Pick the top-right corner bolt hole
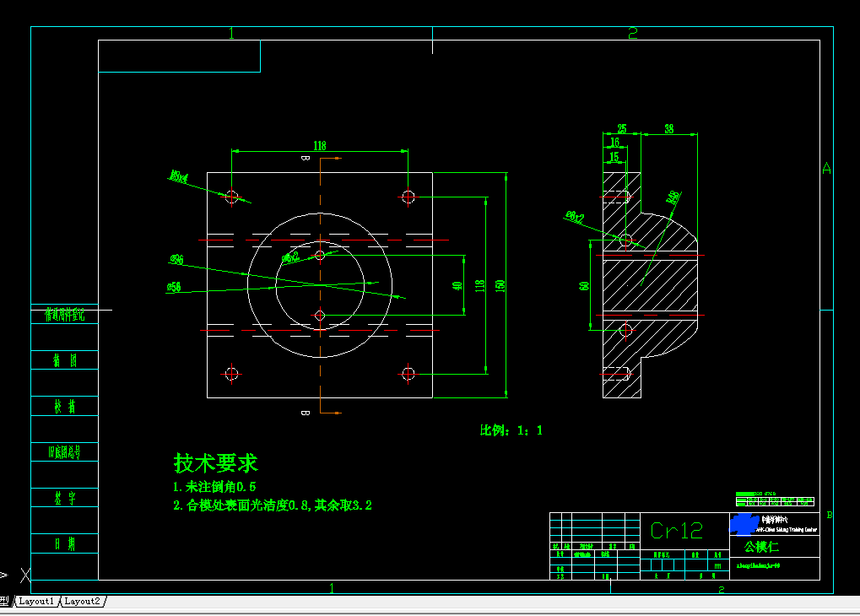This screenshot has height=616, width=860. point(408,196)
